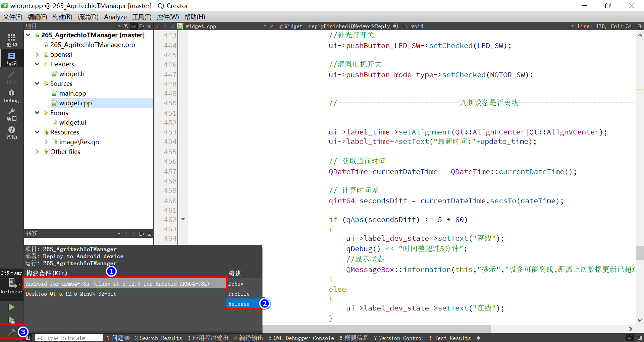The height and width of the screenshot is (342, 644).
Task: Open Debug mode in sidebar
Action: (x=11, y=96)
